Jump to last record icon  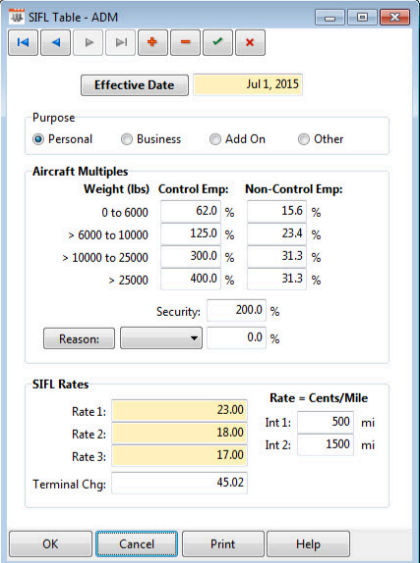(x=121, y=43)
